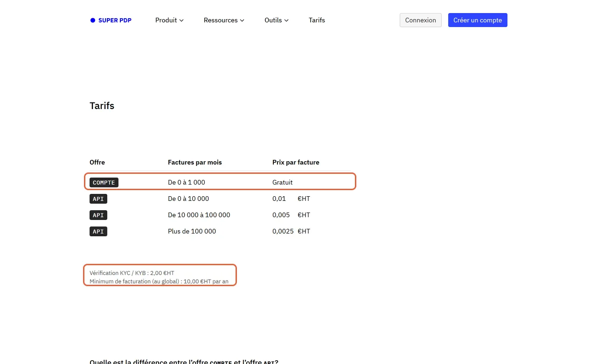
Task: Click the 'De 0 à 10 000' cell
Action: 188,199
